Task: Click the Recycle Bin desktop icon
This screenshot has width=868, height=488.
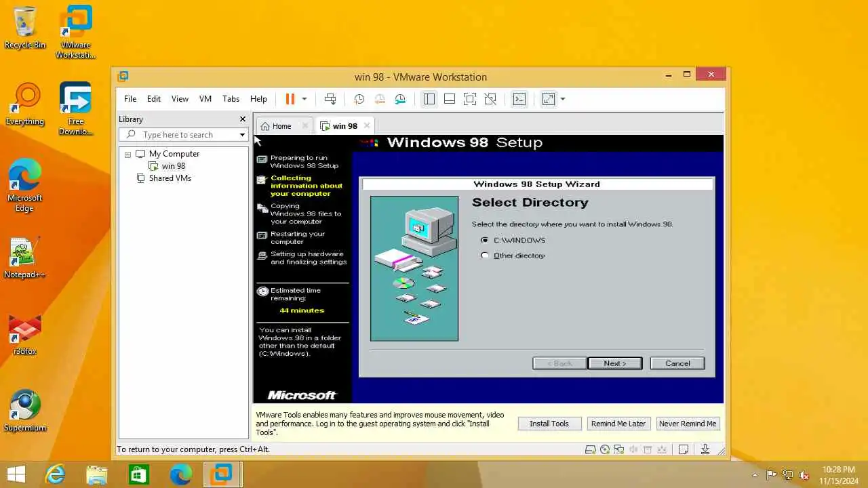Action: 25,28
